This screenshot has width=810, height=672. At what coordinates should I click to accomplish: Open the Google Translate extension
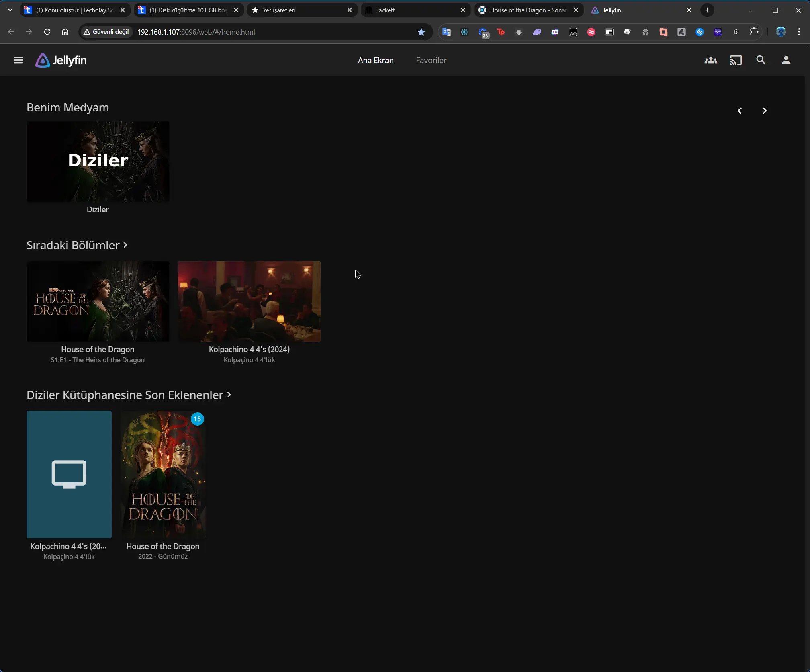pyautogui.click(x=446, y=32)
